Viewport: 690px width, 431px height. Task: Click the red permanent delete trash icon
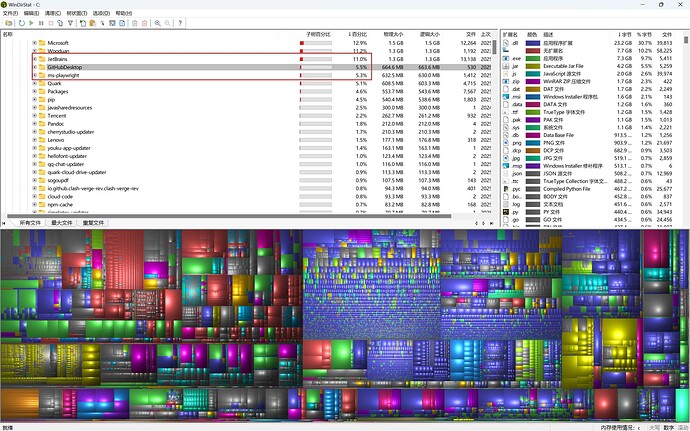click(x=144, y=23)
